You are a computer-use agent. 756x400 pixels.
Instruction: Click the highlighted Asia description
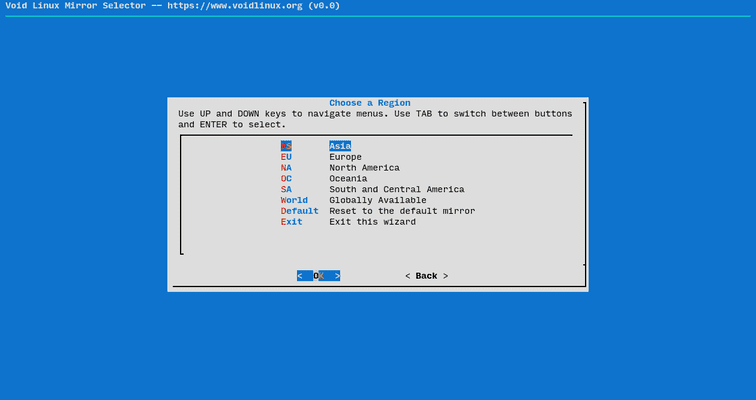click(x=340, y=146)
